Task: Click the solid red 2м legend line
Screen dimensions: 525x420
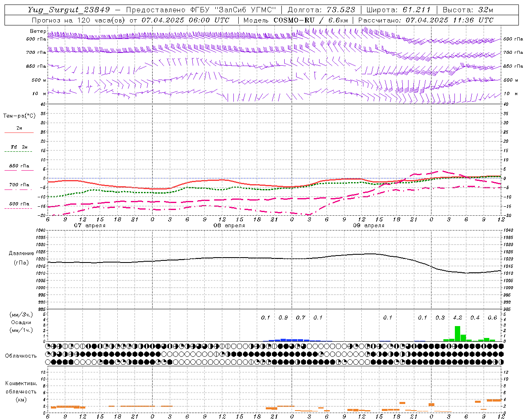Action: (x=19, y=132)
